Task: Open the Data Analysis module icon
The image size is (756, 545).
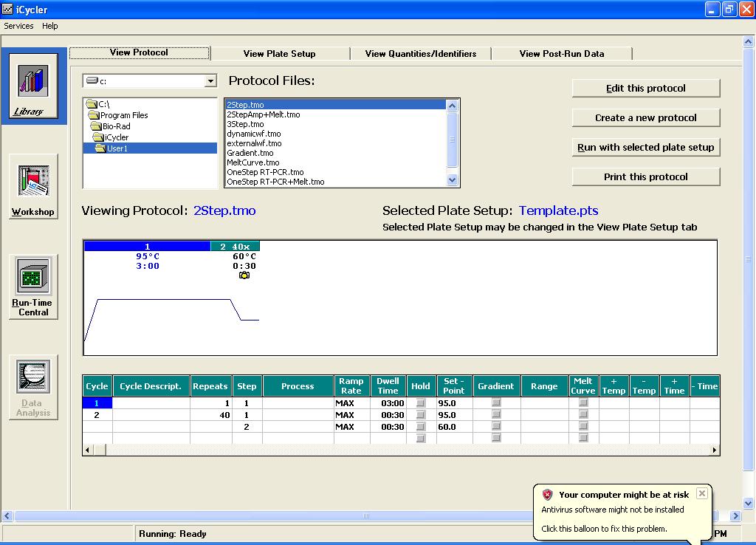Action: pyautogui.click(x=33, y=387)
